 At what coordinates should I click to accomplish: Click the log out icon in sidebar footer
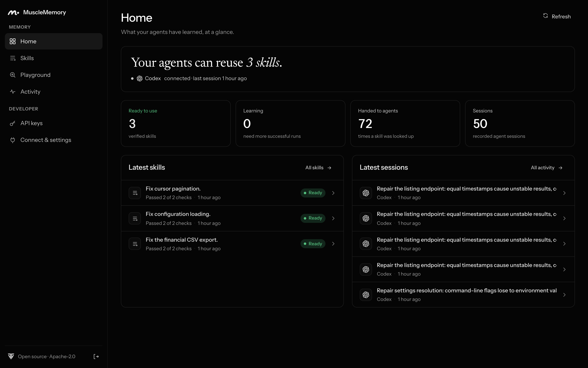click(96, 357)
